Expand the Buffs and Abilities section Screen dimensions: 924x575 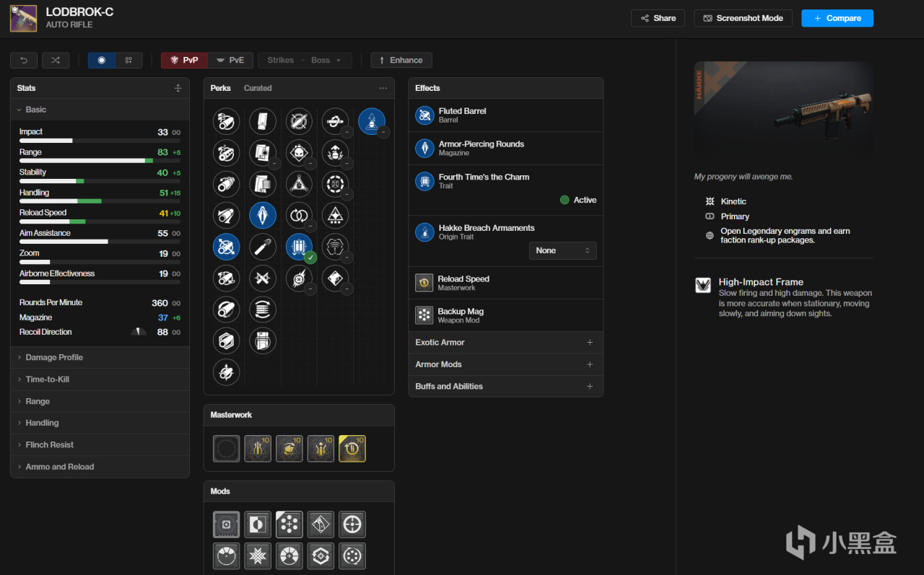(x=505, y=386)
